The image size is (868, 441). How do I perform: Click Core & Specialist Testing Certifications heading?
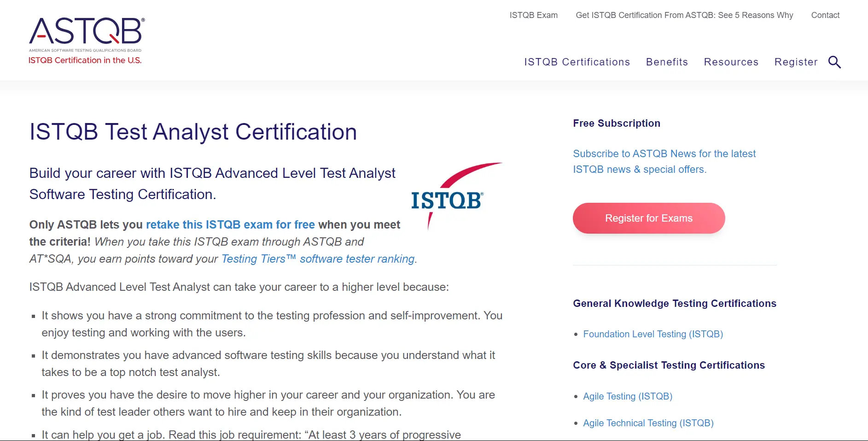point(669,365)
